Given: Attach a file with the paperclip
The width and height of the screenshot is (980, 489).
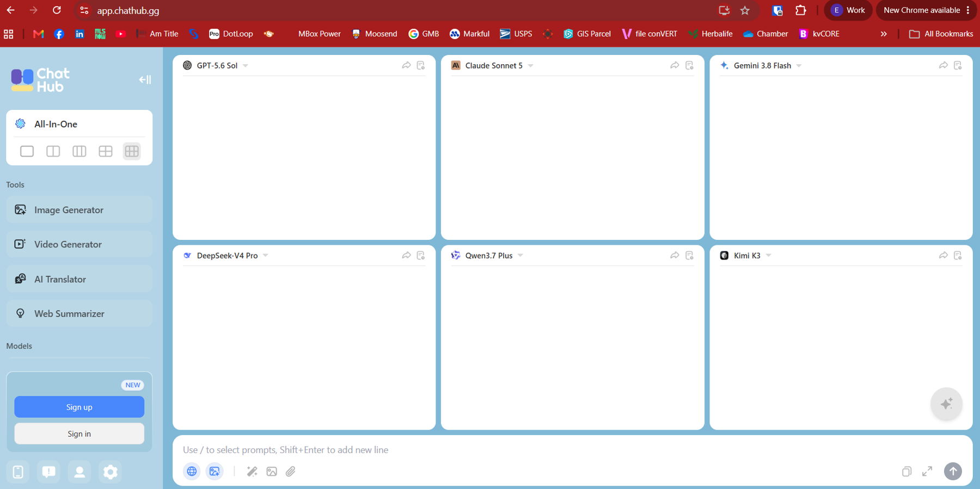Looking at the screenshot, I should tap(291, 472).
